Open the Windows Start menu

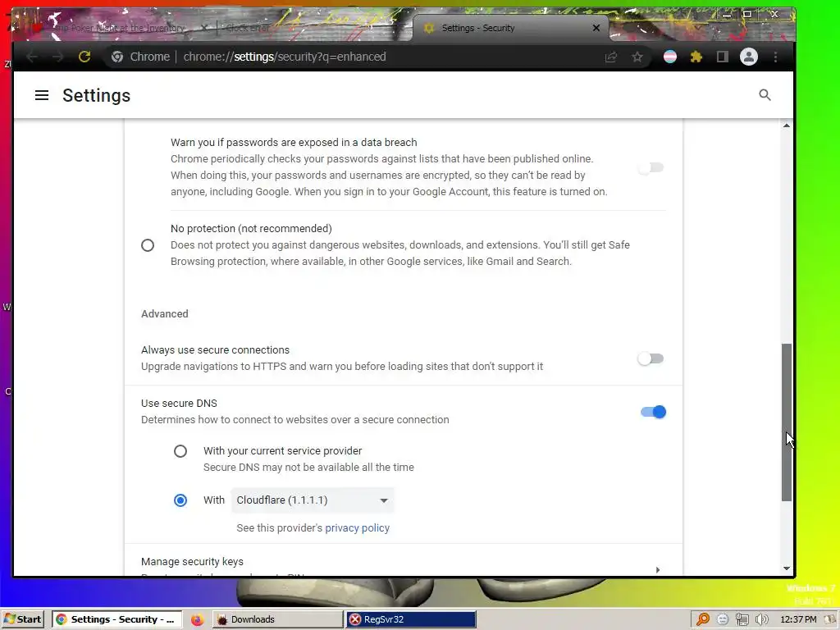click(x=22, y=619)
